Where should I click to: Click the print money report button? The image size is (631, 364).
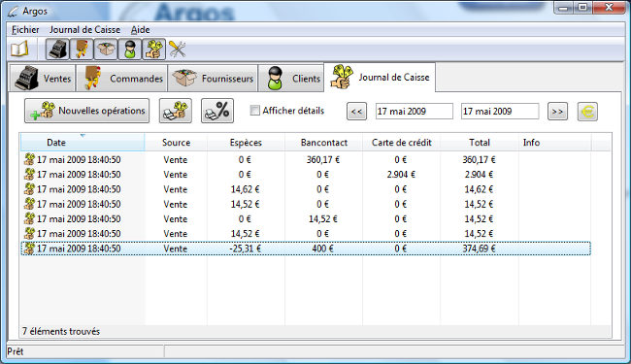pos(176,111)
